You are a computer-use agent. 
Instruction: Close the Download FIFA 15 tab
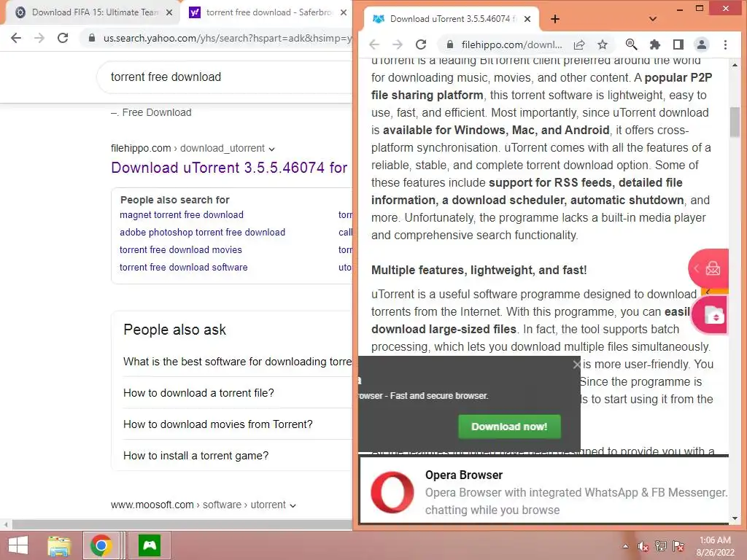coord(169,13)
